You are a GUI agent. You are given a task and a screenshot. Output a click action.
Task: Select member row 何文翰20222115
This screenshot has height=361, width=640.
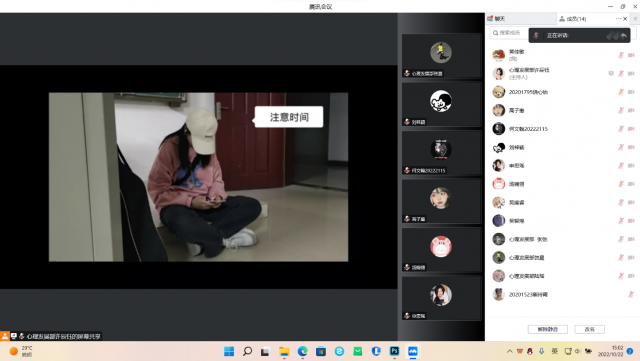[x=562, y=129]
